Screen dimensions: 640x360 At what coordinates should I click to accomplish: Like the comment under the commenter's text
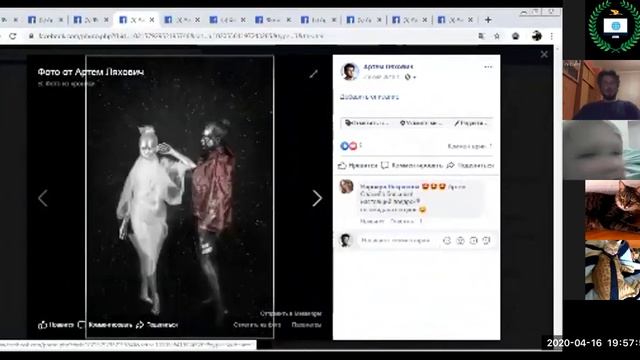pos(371,221)
